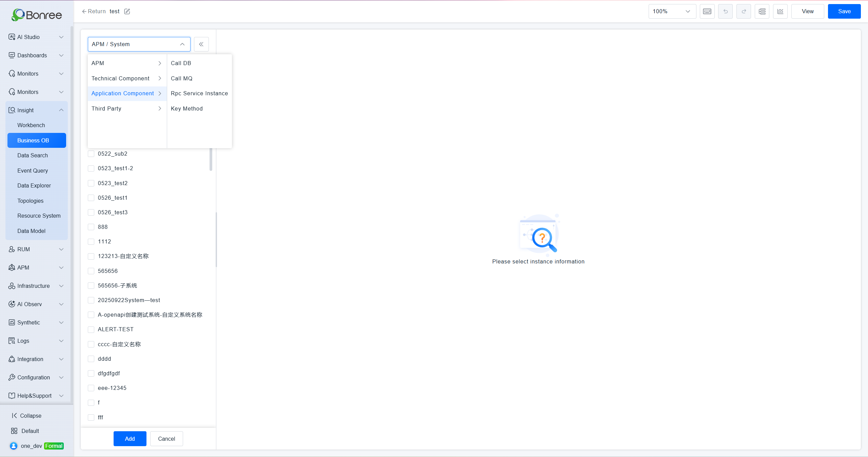
Task: Open the 100% zoom dropdown
Action: point(672,12)
